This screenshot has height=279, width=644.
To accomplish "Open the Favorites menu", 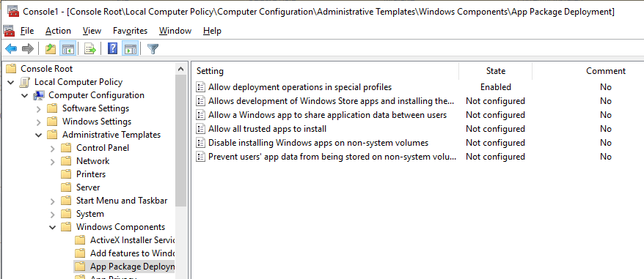I will tap(131, 31).
